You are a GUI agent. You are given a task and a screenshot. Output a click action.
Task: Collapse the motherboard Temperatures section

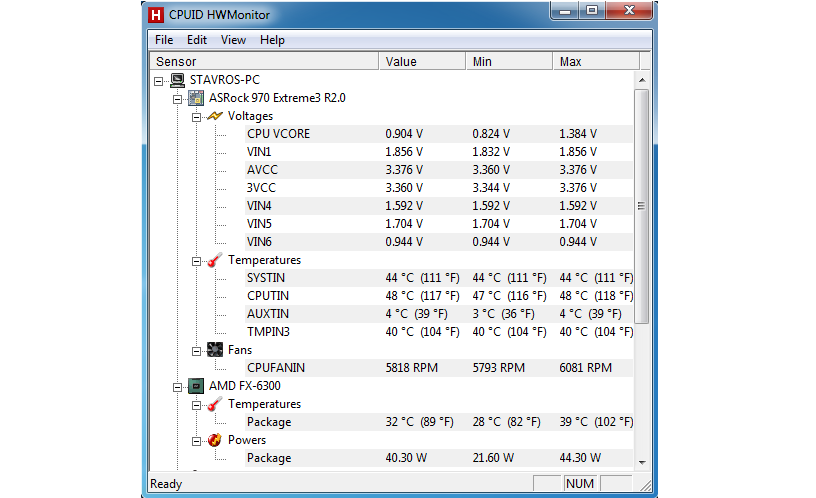pyautogui.click(x=196, y=261)
